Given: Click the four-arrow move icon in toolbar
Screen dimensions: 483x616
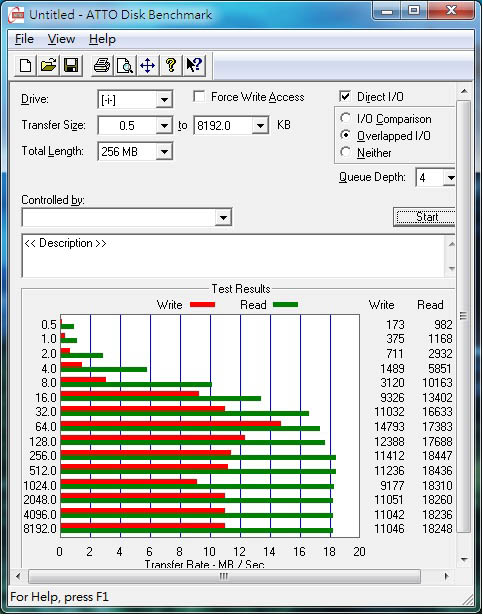Looking at the screenshot, I should point(147,65).
